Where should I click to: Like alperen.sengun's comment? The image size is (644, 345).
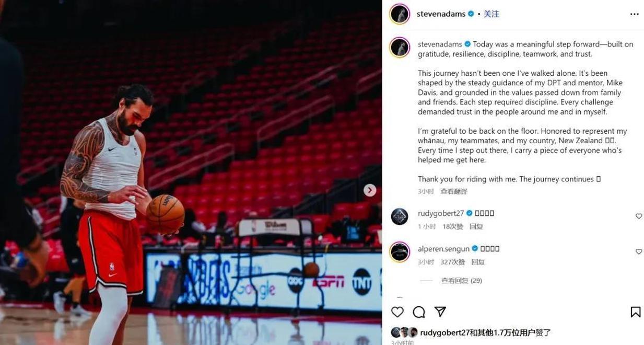pos(638,252)
